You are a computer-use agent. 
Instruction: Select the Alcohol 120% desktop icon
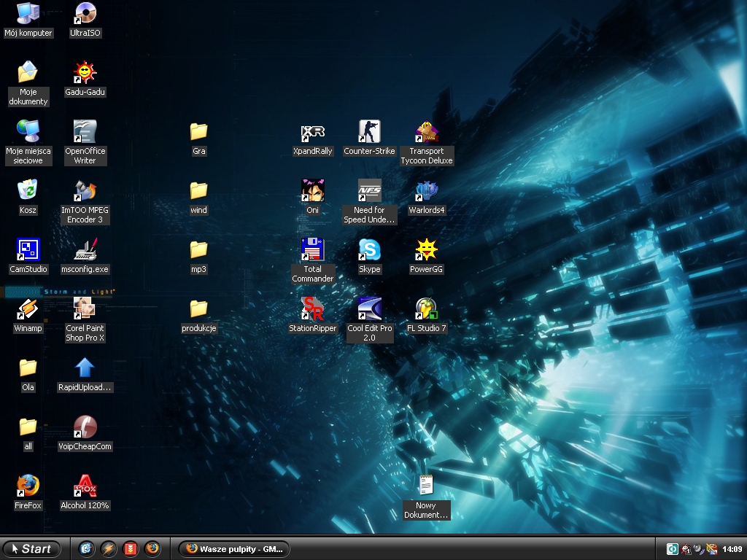click(x=85, y=486)
